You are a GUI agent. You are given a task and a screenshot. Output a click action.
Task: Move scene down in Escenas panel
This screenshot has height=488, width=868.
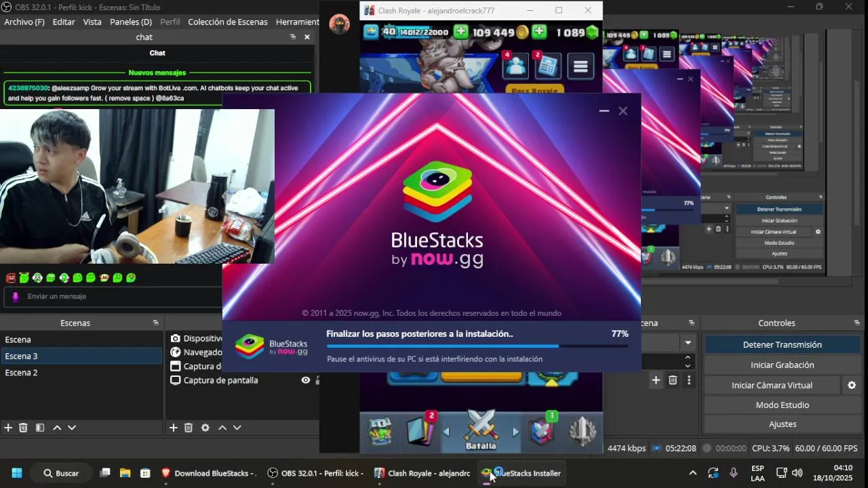[72, 428]
